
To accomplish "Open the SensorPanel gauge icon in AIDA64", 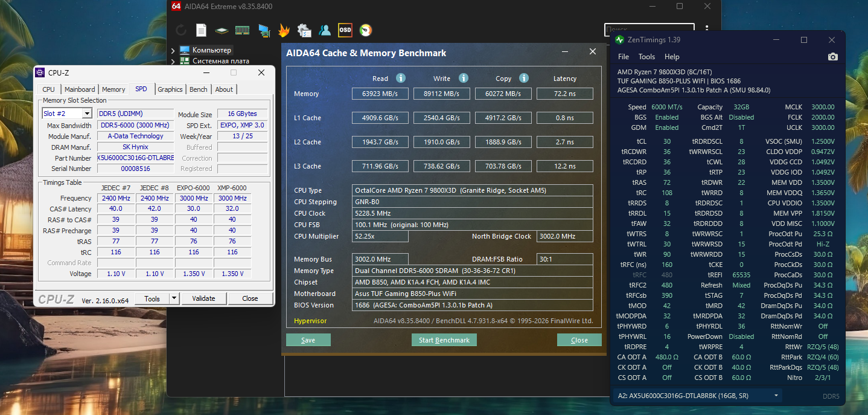I will click(x=365, y=30).
